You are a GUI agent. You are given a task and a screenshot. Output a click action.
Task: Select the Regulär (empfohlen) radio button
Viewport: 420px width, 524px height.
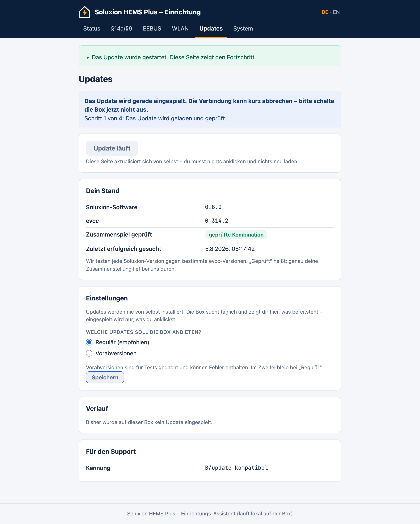89,342
